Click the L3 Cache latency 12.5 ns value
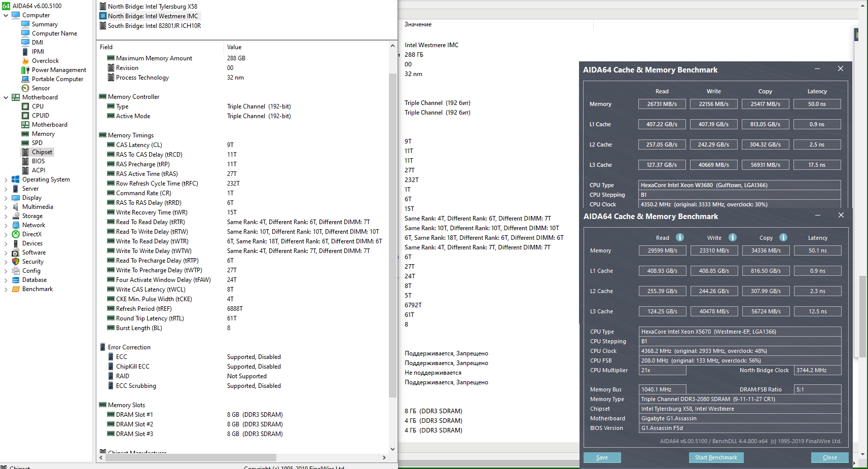The width and height of the screenshot is (868, 469). click(x=817, y=311)
